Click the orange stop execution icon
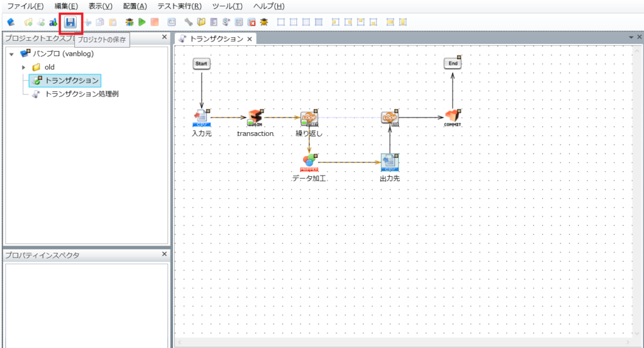 click(x=155, y=22)
